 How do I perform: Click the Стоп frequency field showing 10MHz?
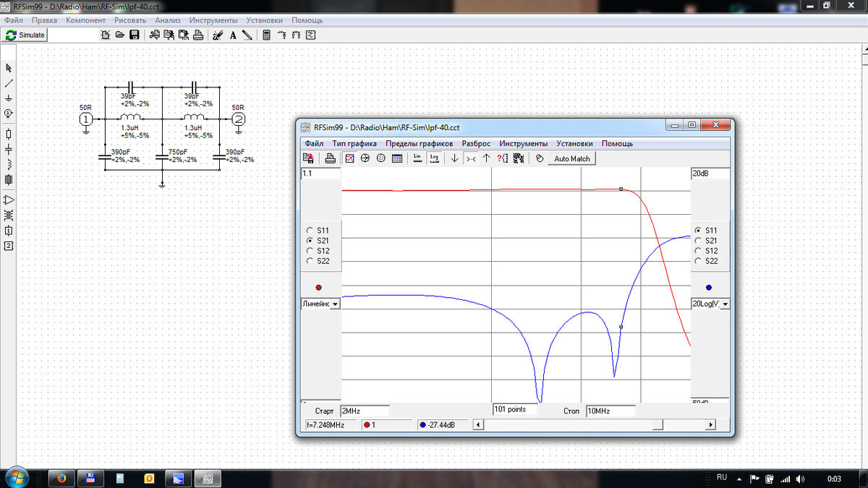[610, 411]
